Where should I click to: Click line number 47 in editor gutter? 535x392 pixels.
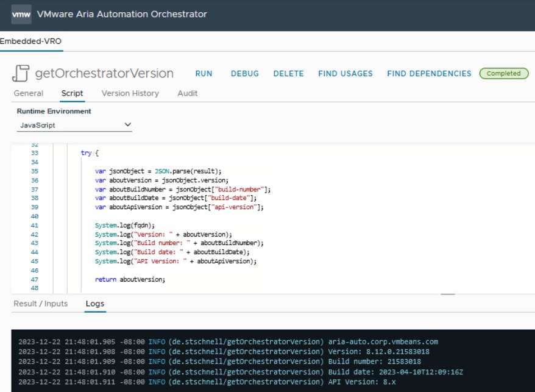[34, 279]
